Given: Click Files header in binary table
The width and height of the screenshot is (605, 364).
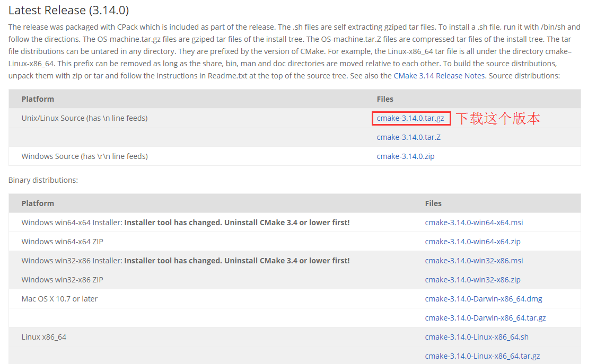Looking at the screenshot, I should pyautogui.click(x=433, y=203).
